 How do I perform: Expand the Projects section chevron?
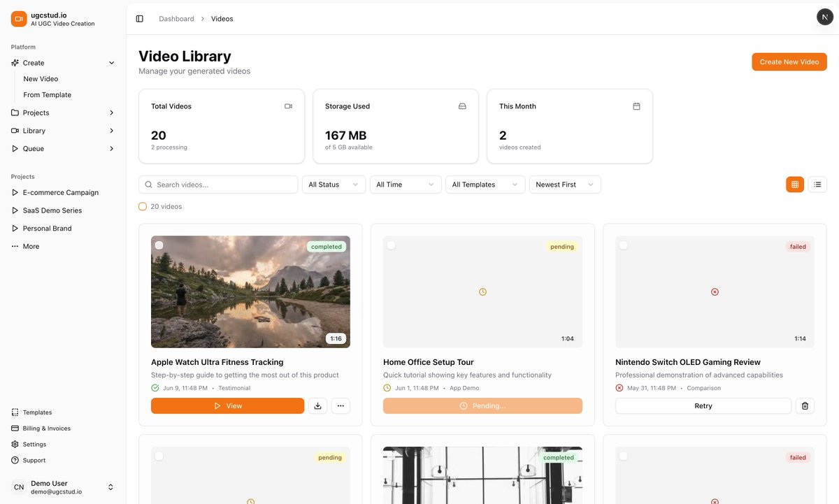coord(111,113)
